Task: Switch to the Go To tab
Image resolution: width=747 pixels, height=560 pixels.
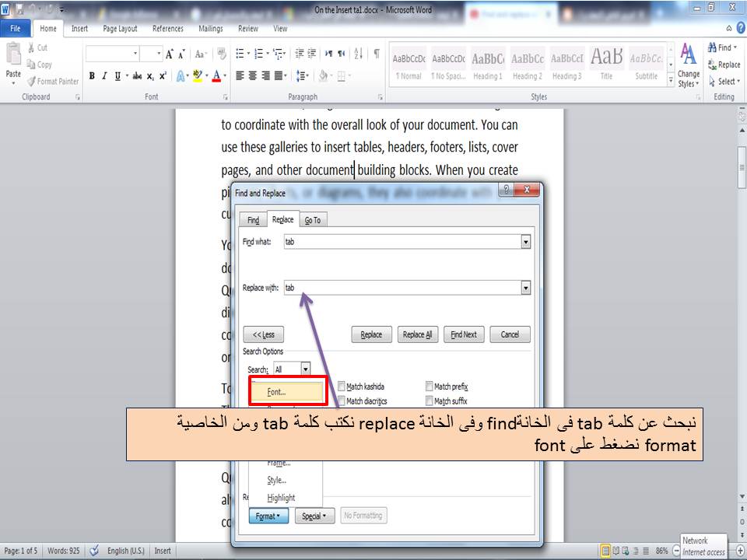Action: (313, 220)
